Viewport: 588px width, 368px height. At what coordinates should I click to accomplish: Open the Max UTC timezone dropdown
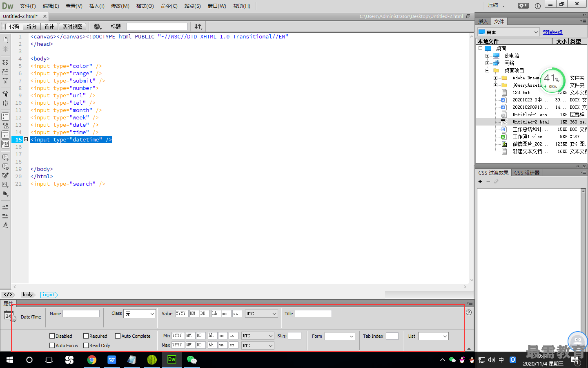click(x=258, y=346)
